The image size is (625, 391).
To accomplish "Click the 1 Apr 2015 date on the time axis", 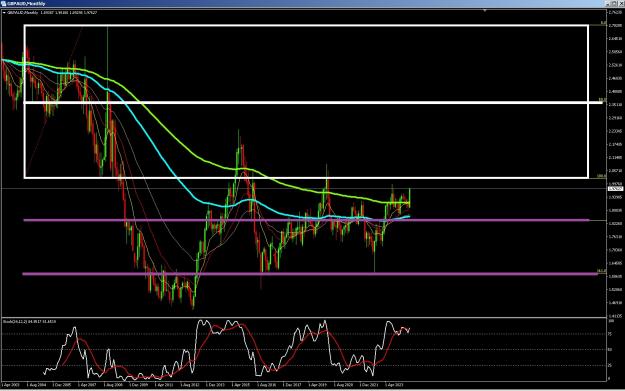I will pyautogui.click(x=242, y=385).
